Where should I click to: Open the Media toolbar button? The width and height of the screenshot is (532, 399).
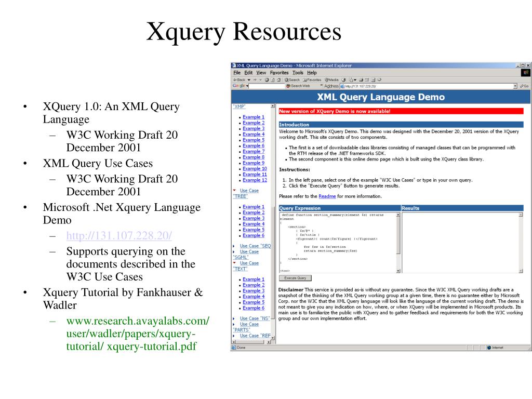tap(332, 79)
